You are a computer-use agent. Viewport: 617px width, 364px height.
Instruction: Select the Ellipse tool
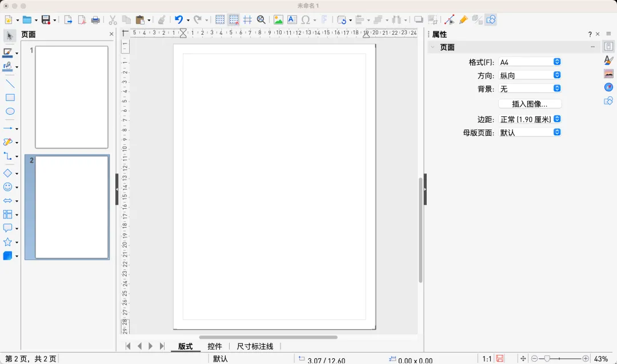coord(10,111)
